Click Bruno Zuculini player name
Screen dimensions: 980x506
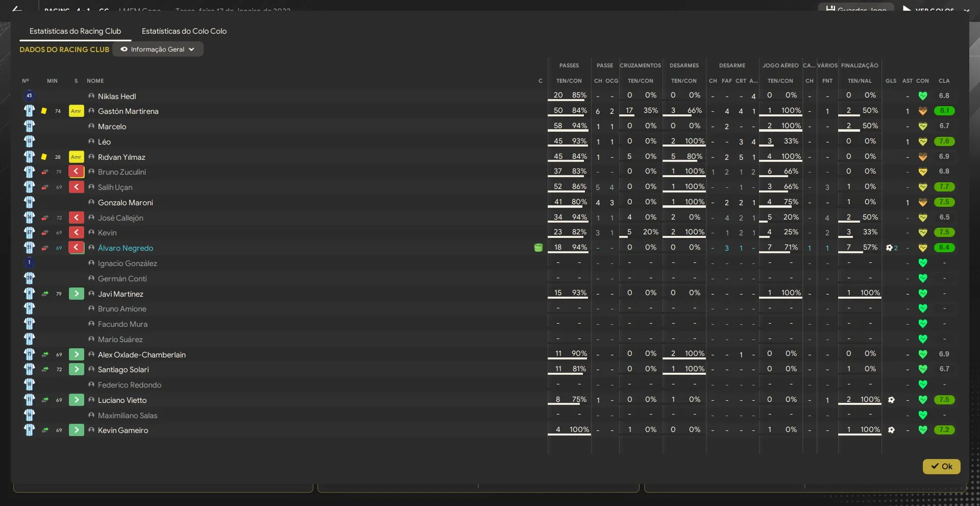pos(122,172)
